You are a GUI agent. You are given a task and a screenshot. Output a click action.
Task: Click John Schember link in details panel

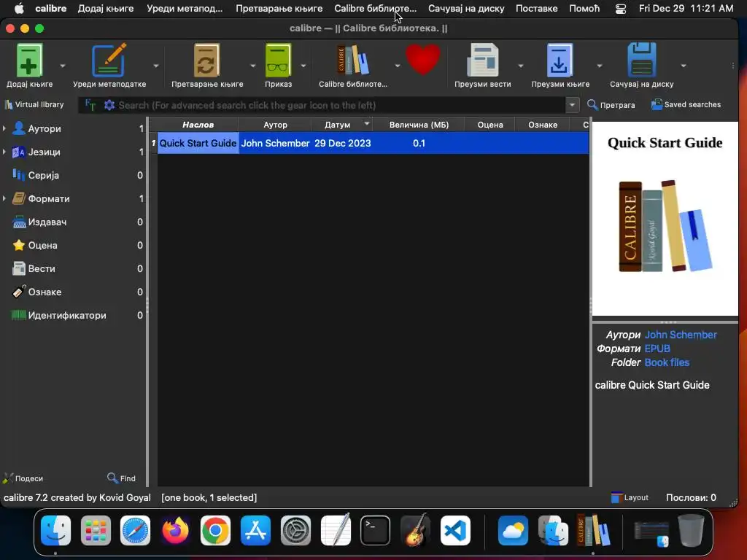tap(681, 335)
